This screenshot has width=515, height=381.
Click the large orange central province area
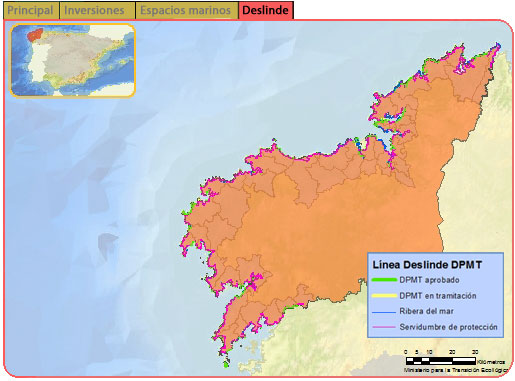point(333,227)
